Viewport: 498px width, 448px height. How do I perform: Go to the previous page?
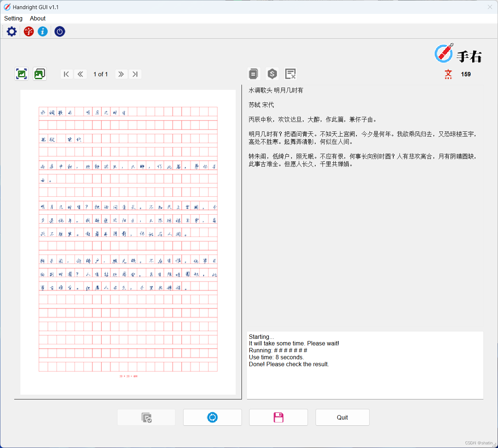(x=80, y=74)
